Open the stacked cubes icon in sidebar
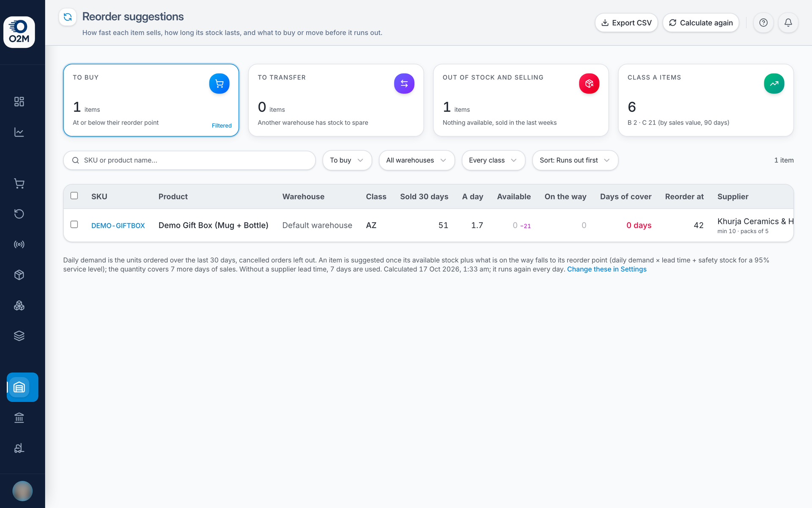Image resolution: width=812 pixels, height=508 pixels. (19, 305)
